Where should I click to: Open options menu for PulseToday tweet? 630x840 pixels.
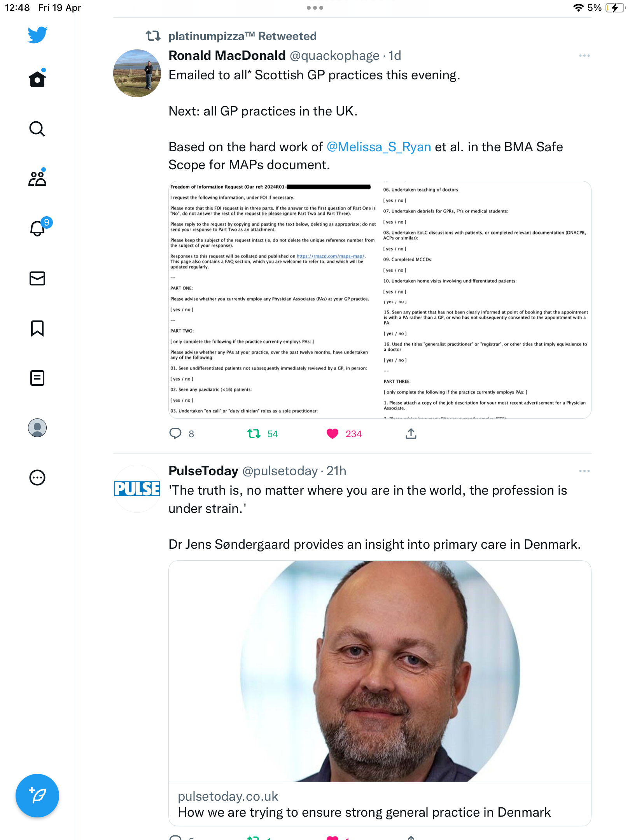584,471
